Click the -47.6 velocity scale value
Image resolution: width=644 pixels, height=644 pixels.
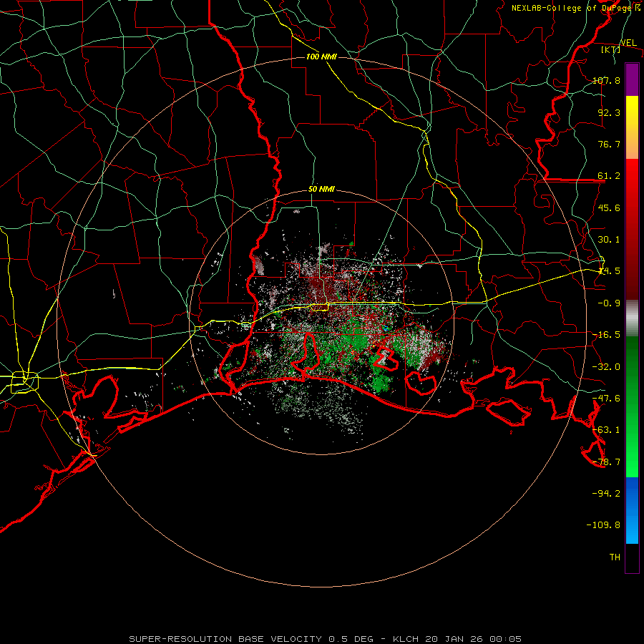[606, 399]
